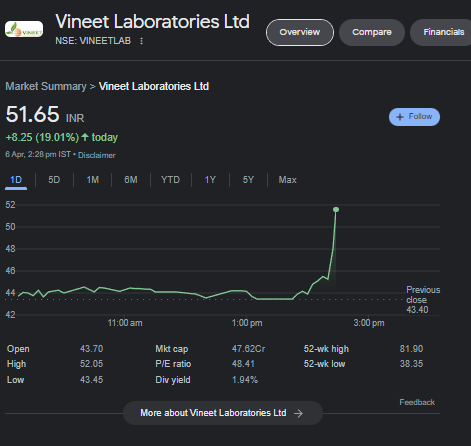Click the 51.65 current price value
Image resolution: width=471 pixels, height=446 pixels.
click(x=32, y=114)
